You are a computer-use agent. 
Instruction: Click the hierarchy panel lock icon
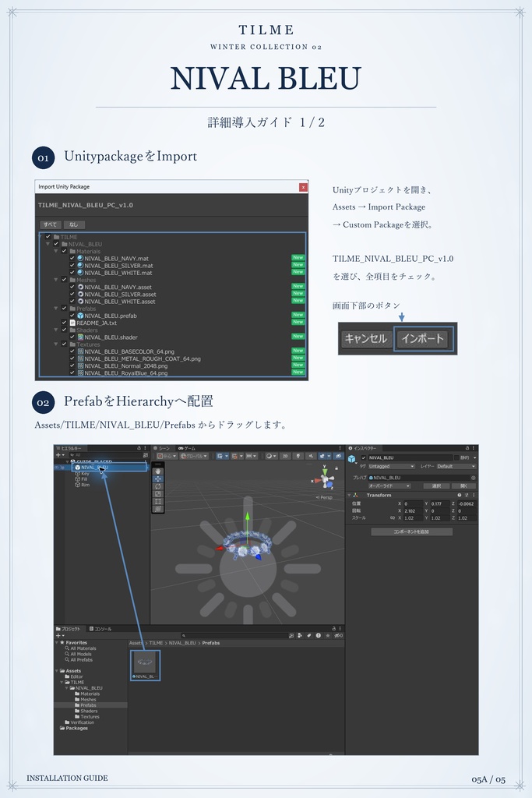pyautogui.click(x=139, y=448)
